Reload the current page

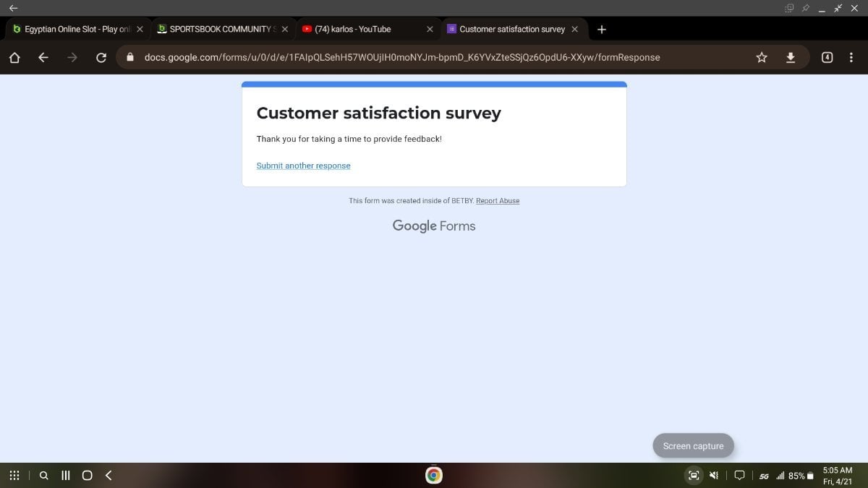pos(101,58)
